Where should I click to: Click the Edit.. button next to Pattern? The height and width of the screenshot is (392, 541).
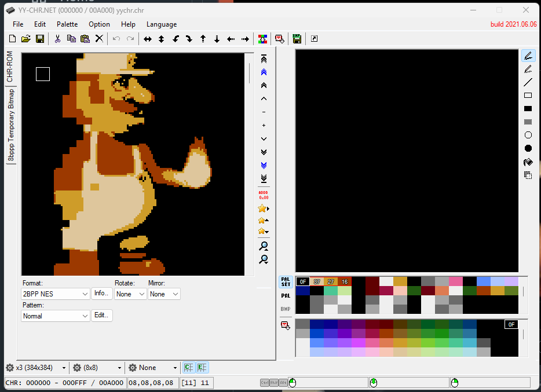102,315
